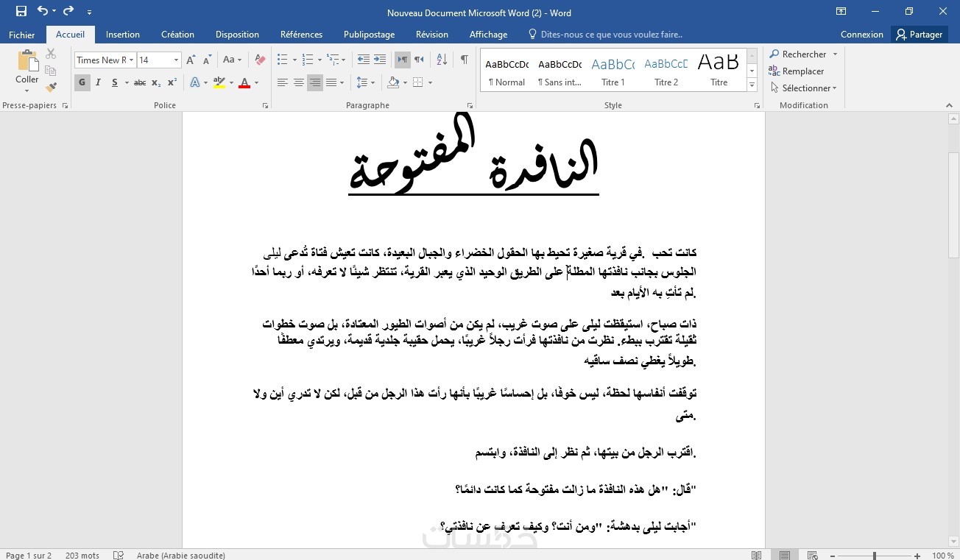Zoom out with the minus button
The image size is (960, 560).
(x=833, y=556)
